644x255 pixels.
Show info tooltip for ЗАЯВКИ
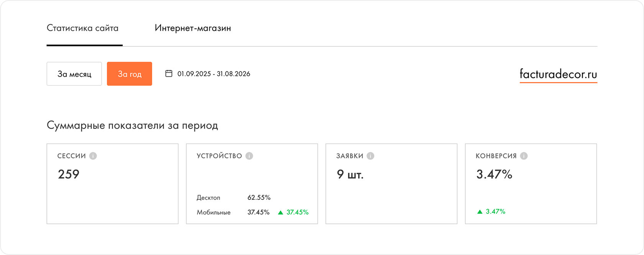point(370,156)
